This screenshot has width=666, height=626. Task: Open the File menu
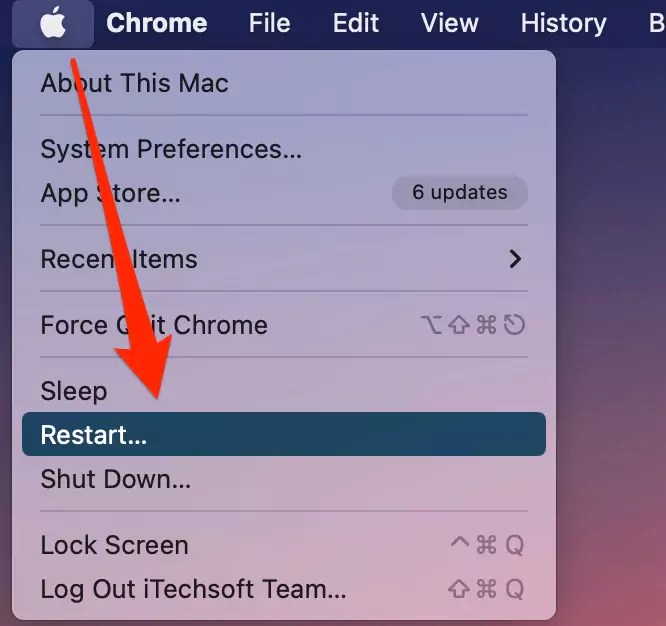[270, 23]
